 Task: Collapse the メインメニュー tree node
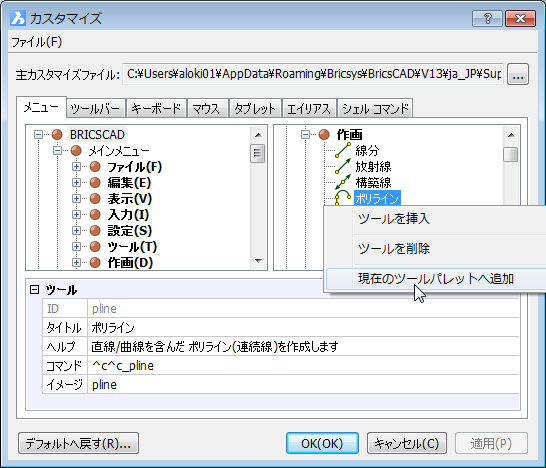(57, 150)
